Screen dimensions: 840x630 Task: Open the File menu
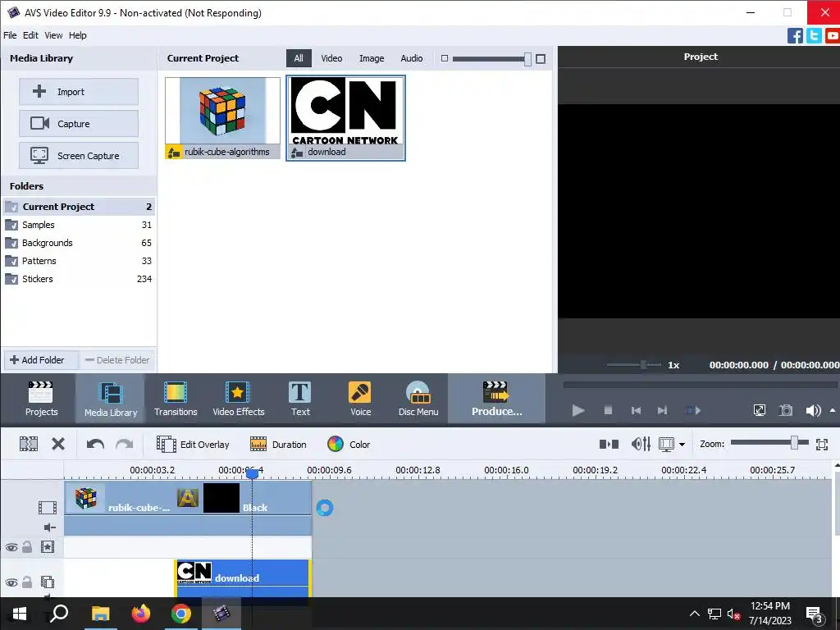10,35
